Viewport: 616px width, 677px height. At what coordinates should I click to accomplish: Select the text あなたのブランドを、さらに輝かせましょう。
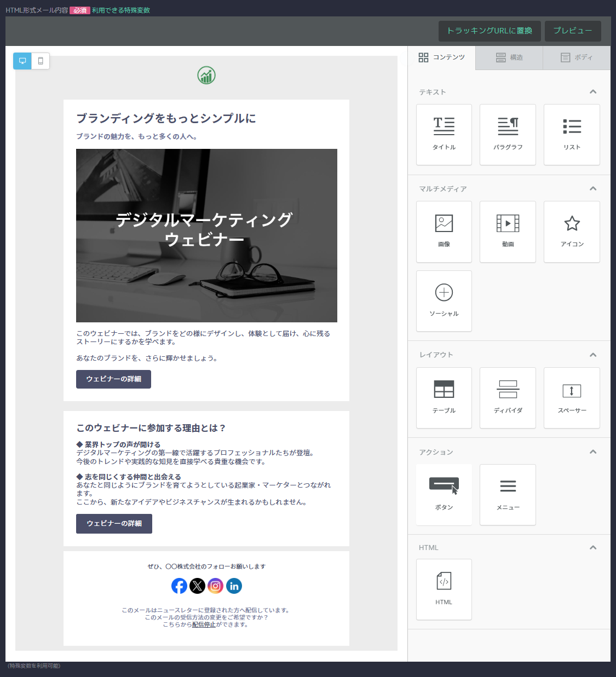point(148,358)
